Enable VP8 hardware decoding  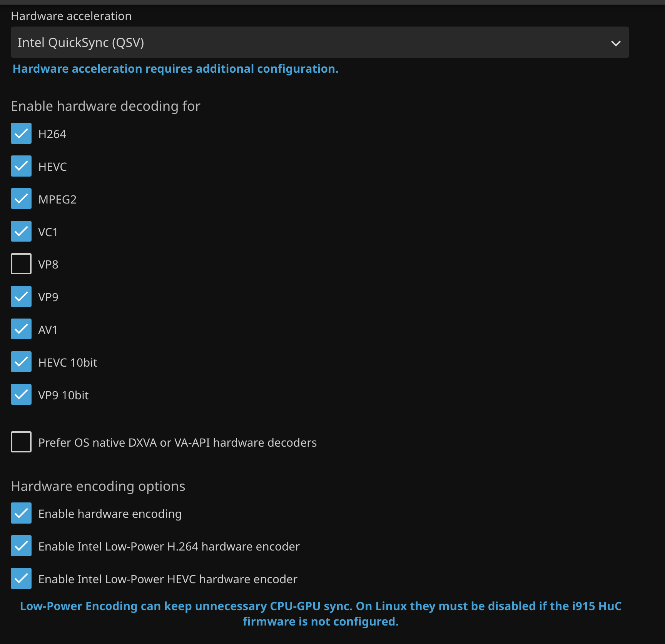pos(21,264)
